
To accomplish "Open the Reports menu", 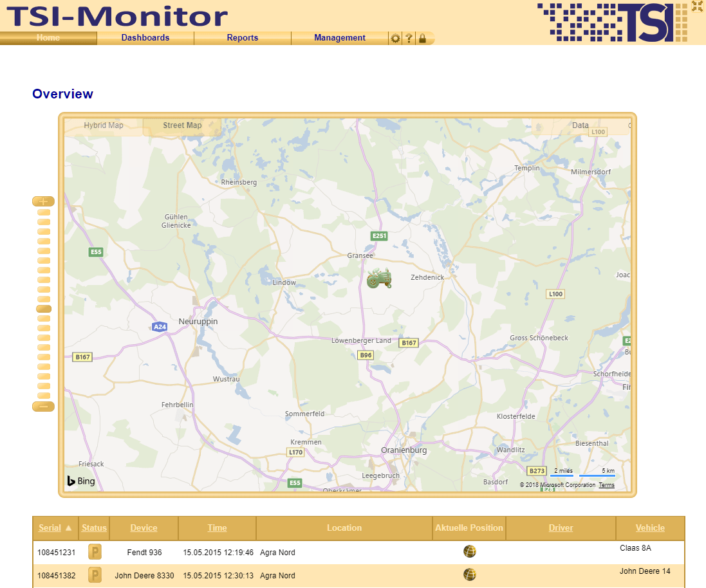I will tap(243, 38).
